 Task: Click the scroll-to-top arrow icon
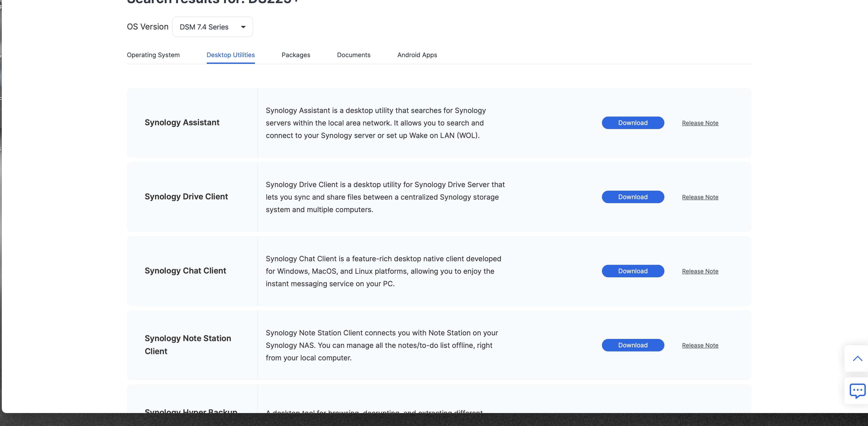(857, 359)
